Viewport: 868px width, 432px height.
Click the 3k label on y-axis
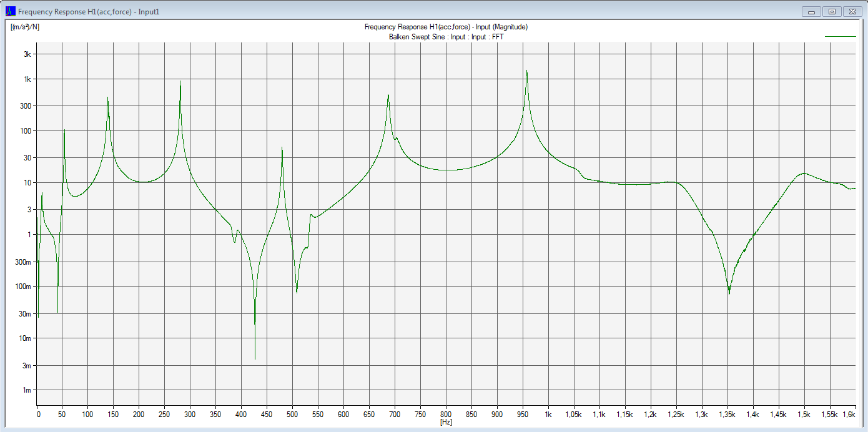click(27, 54)
